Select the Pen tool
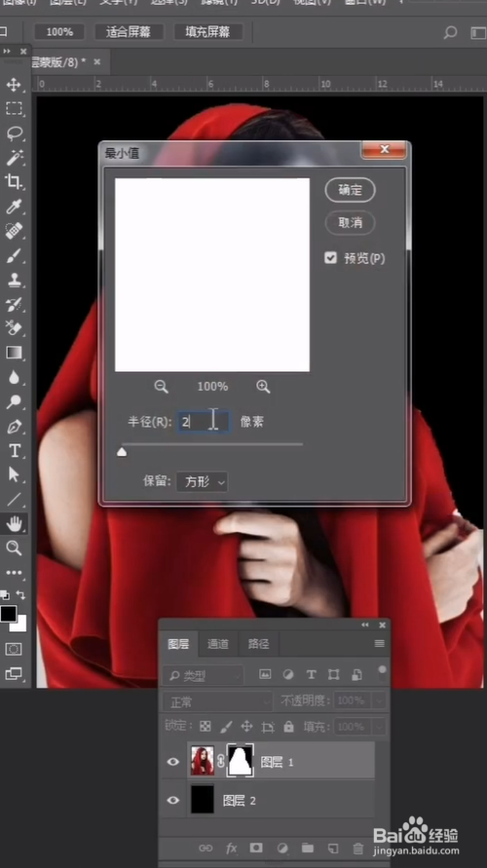The height and width of the screenshot is (868, 487). coord(14,427)
